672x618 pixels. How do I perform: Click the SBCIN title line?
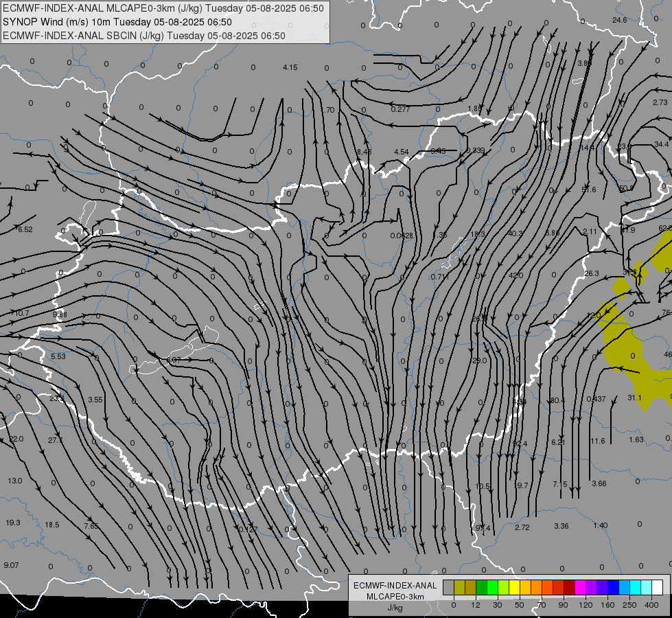coord(144,36)
